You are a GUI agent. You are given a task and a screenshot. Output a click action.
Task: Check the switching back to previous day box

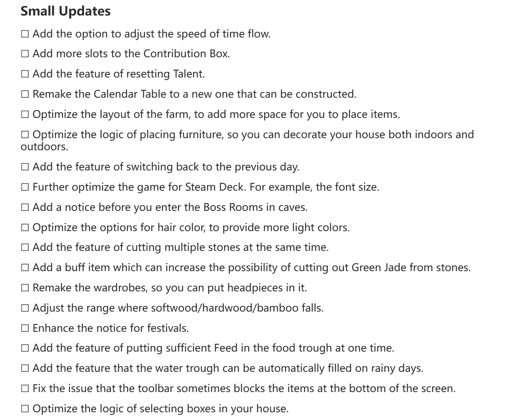(25, 167)
